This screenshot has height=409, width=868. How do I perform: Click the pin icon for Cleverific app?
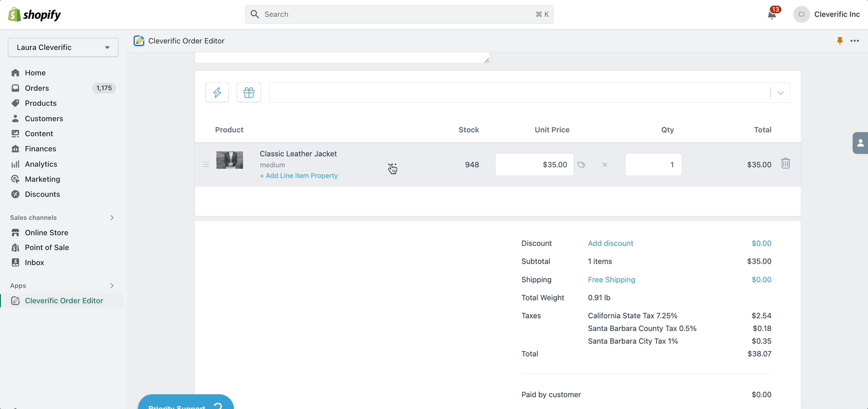tap(840, 41)
